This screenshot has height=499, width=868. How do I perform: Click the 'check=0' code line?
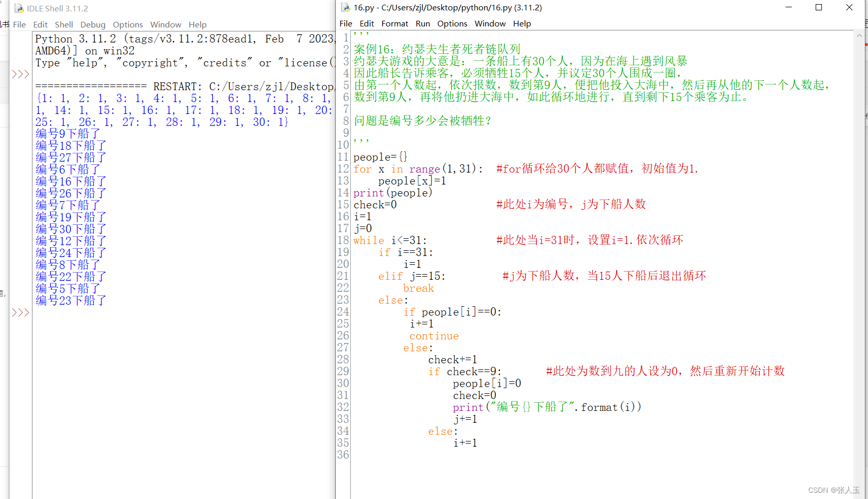pos(375,205)
